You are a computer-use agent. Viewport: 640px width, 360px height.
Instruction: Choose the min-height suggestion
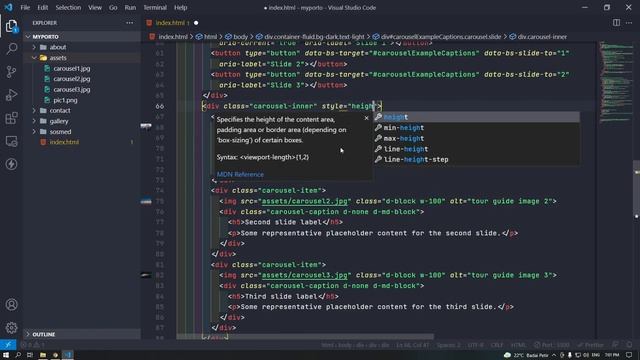[x=477, y=128]
